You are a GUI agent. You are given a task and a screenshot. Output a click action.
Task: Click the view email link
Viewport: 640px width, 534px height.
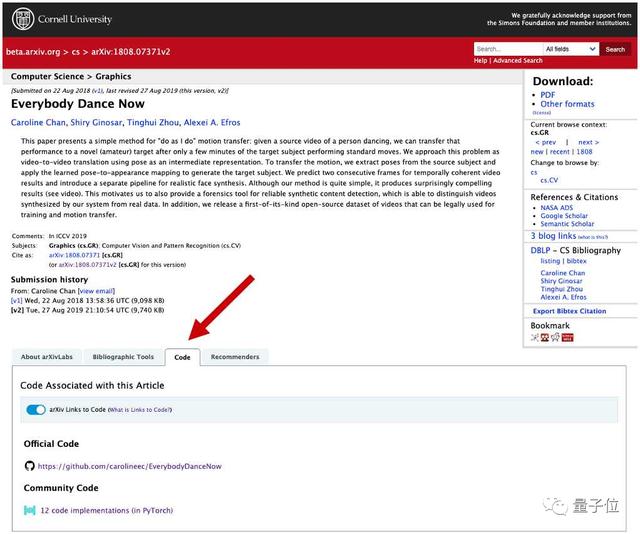(96, 291)
